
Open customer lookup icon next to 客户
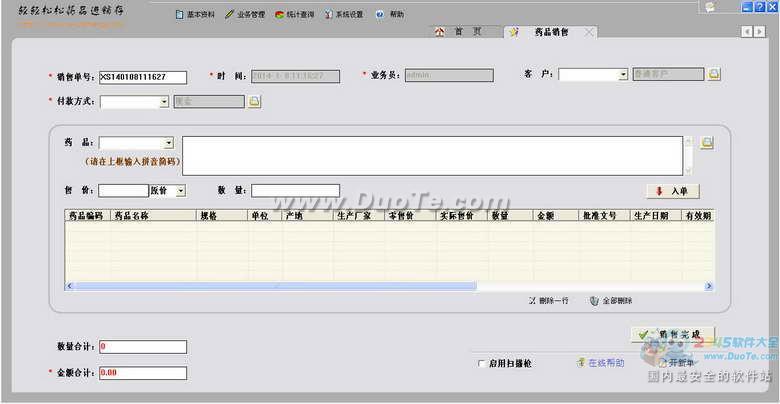[x=714, y=74]
